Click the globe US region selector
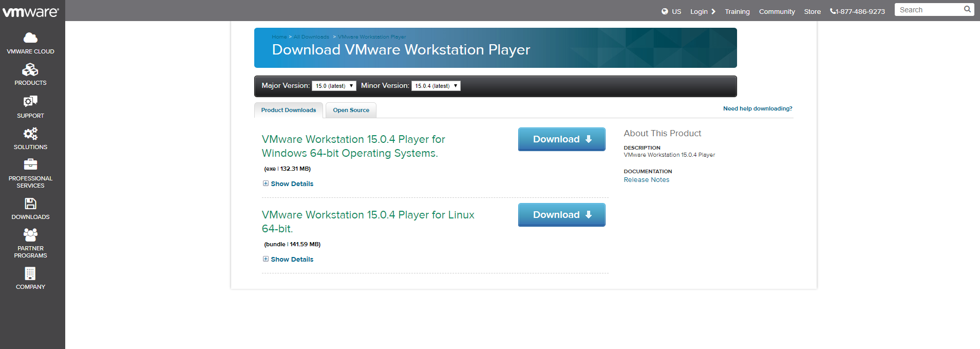980x349 pixels. click(671, 11)
